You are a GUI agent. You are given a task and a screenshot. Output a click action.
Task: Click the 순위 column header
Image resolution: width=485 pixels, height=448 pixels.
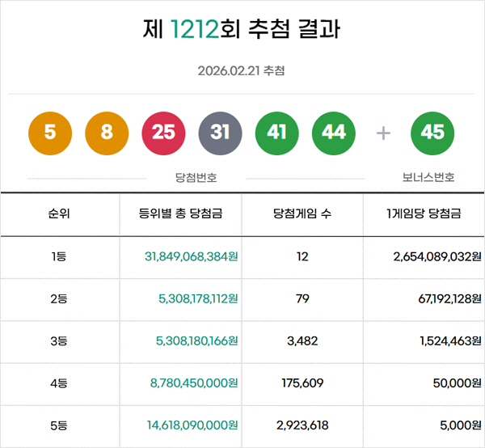click(59, 214)
